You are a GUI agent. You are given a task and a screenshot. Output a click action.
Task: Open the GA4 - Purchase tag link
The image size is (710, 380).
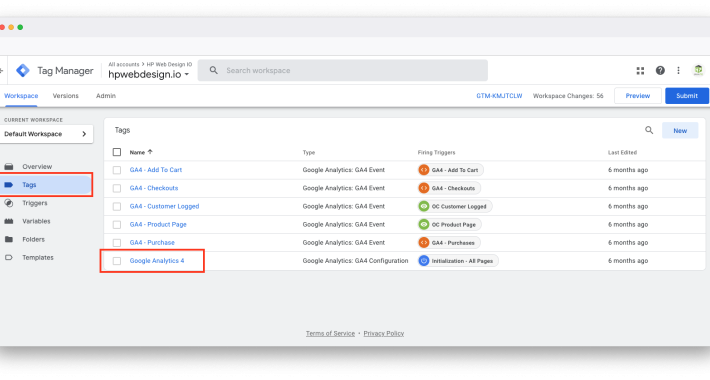pos(152,242)
